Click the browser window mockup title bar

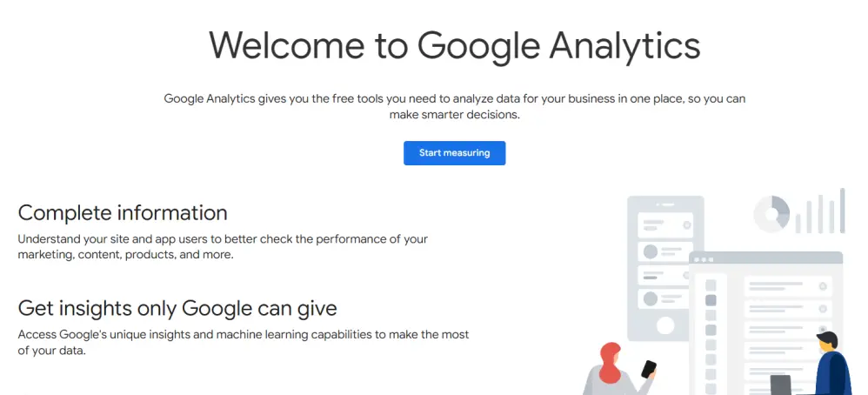pos(765,258)
